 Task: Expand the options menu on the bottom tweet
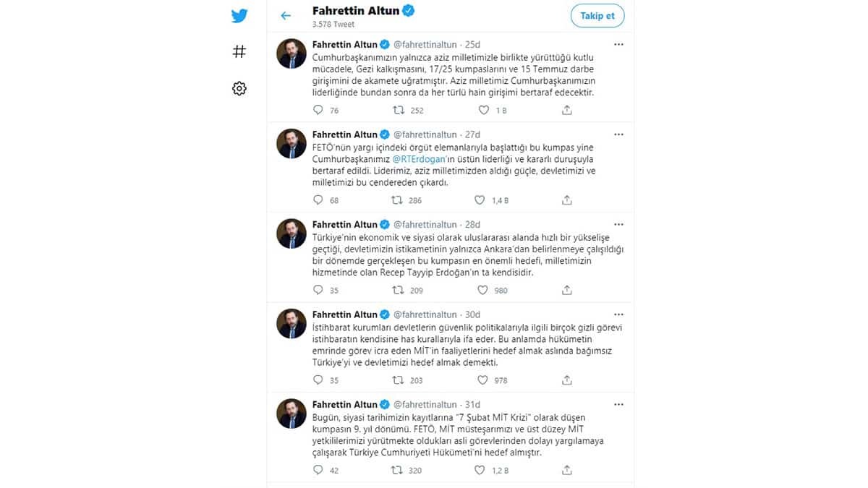618,404
